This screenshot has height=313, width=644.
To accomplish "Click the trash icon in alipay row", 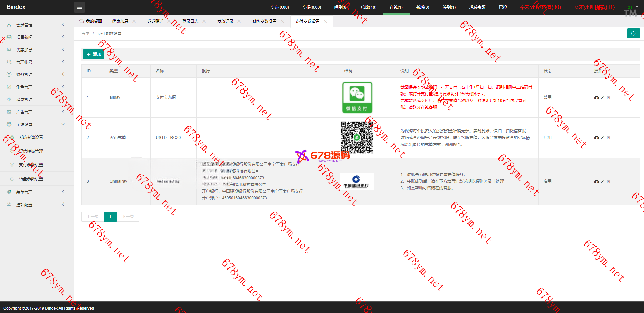I will (x=608, y=97).
